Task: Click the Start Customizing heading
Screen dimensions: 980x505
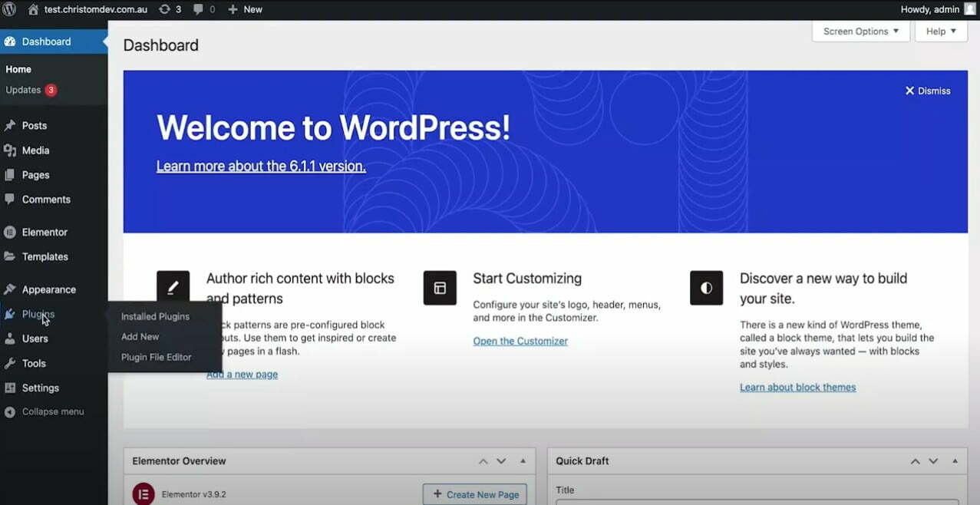Action: click(527, 279)
